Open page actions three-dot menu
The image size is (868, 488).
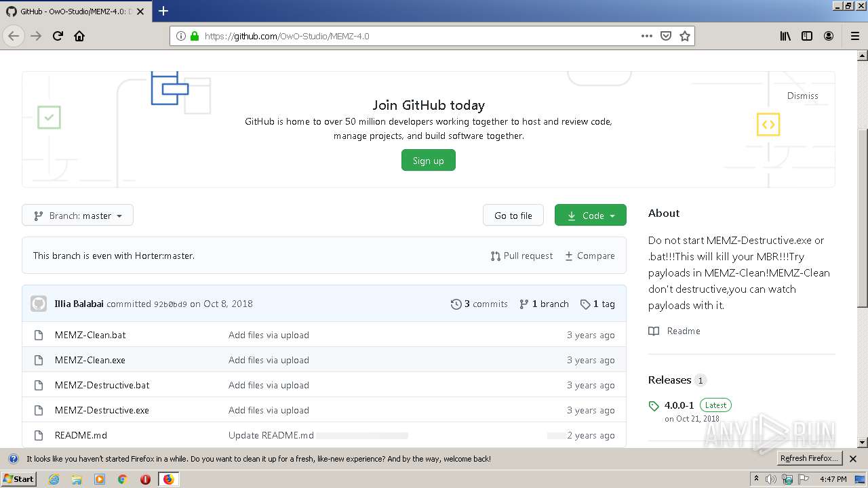(x=647, y=36)
